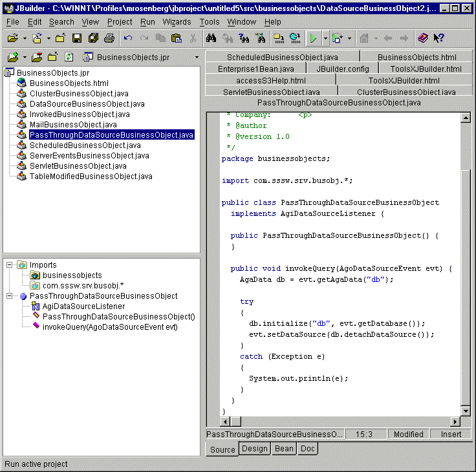Select AgiDataSourceListener in structure pane
This screenshot has width=476, height=472.
pyautogui.click(x=83, y=306)
